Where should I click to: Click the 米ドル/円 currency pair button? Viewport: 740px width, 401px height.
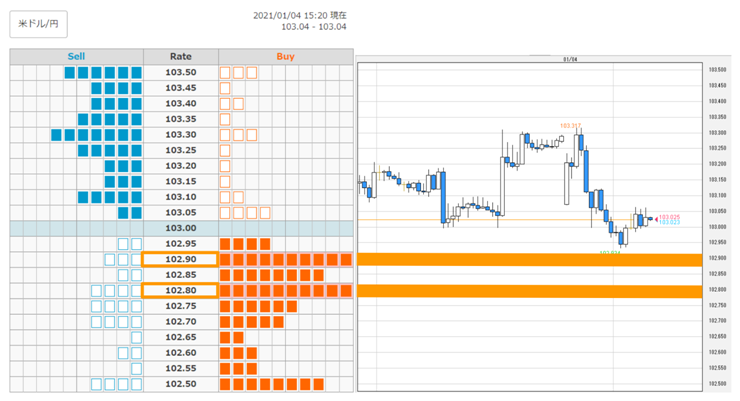tap(38, 24)
